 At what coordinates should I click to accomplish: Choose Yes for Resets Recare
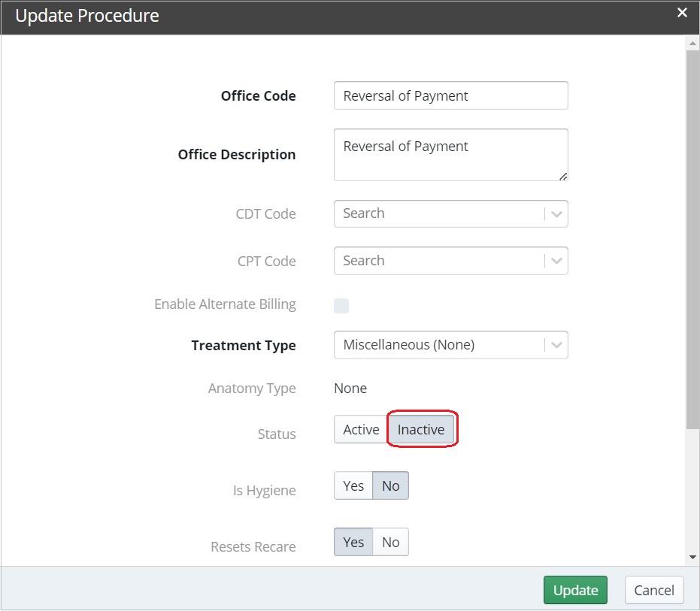(353, 543)
